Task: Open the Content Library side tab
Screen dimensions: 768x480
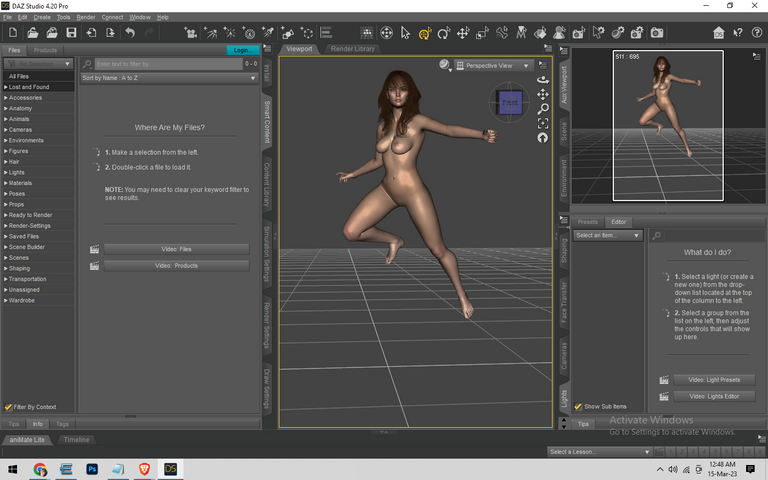Action: [x=267, y=184]
